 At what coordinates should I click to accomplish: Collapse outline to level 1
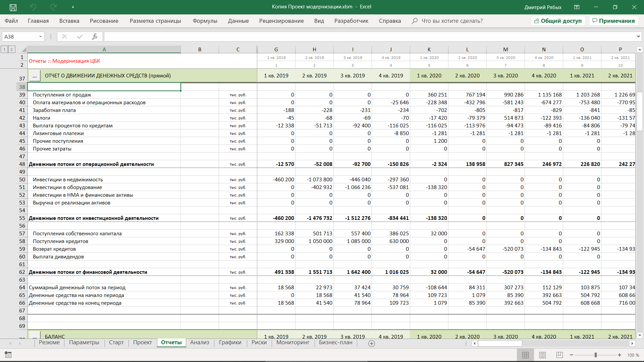(4, 50)
